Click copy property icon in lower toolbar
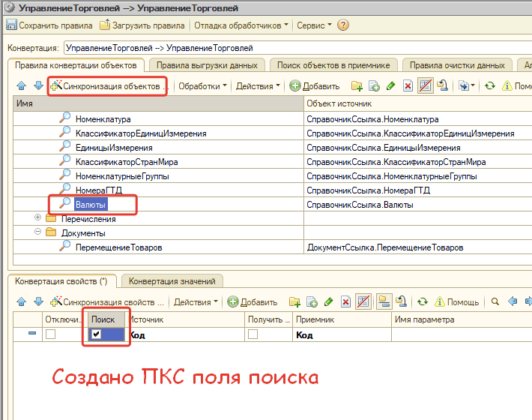This screenshot has height=420, width=532. point(312,301)
